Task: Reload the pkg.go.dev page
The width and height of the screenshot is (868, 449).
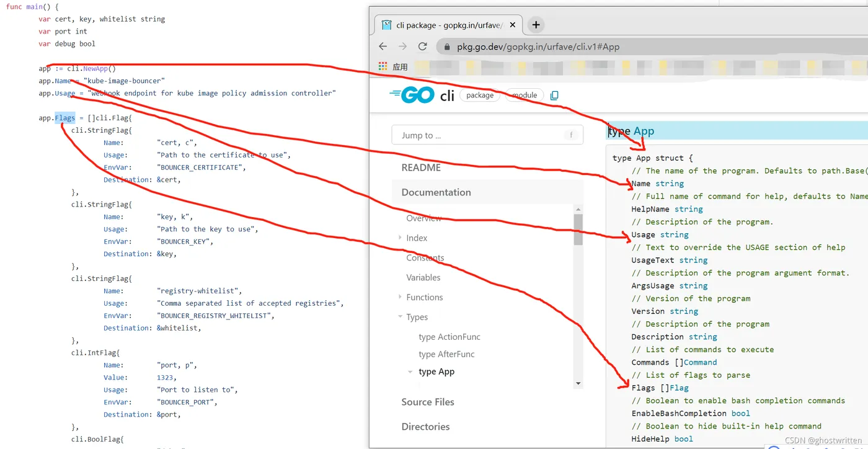Action: point(423,47)
